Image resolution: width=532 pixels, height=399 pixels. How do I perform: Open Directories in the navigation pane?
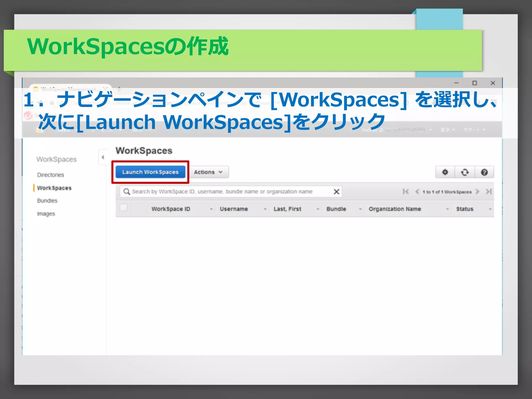(51, 175)
